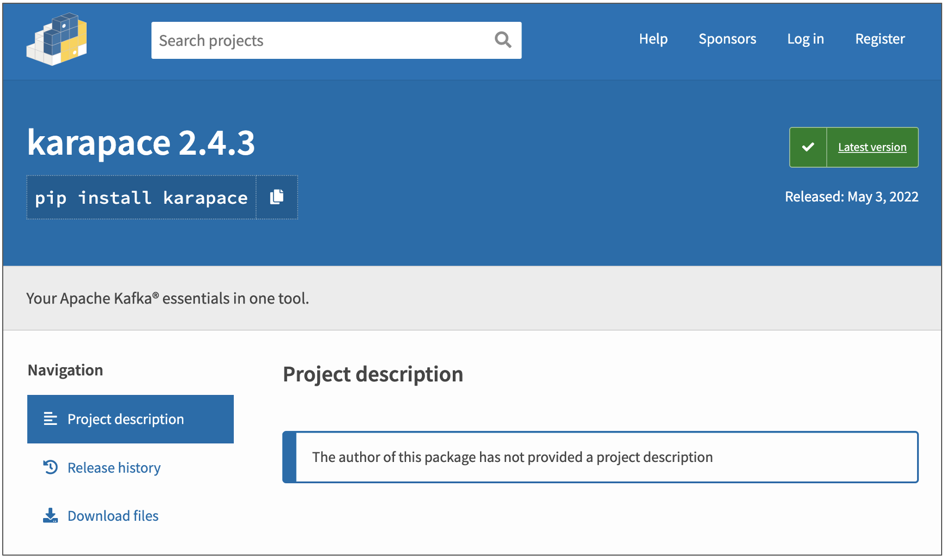Copy the pip install command to clipboard
946x560 pixels.
(277, 197)
